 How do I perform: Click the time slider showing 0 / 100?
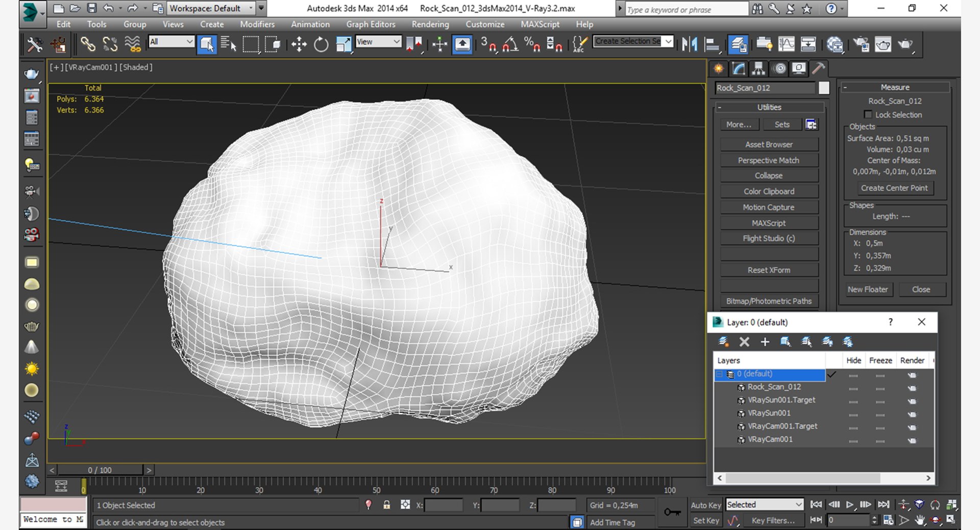point(100,470)
